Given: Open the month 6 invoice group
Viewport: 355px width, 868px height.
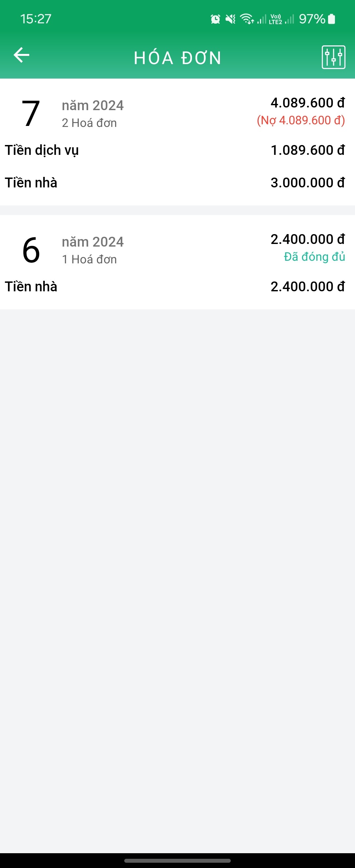Looking at the screenshot, I should tap(31, 250).
